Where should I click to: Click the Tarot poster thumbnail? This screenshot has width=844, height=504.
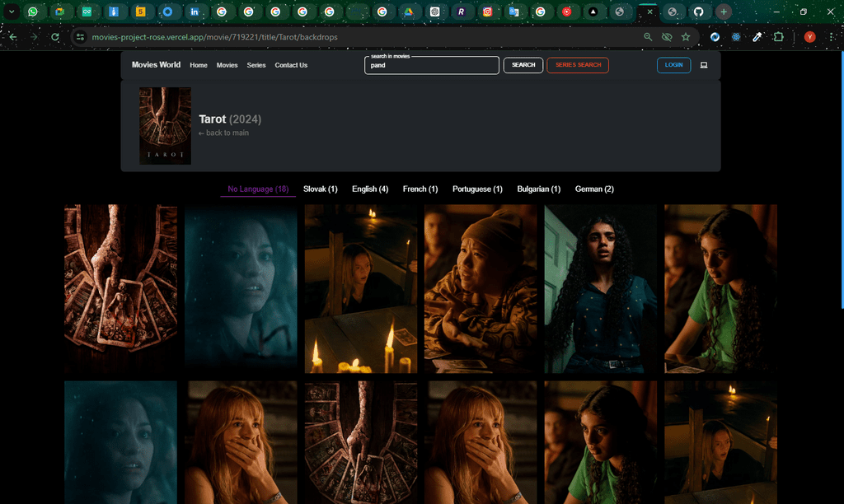165,126
